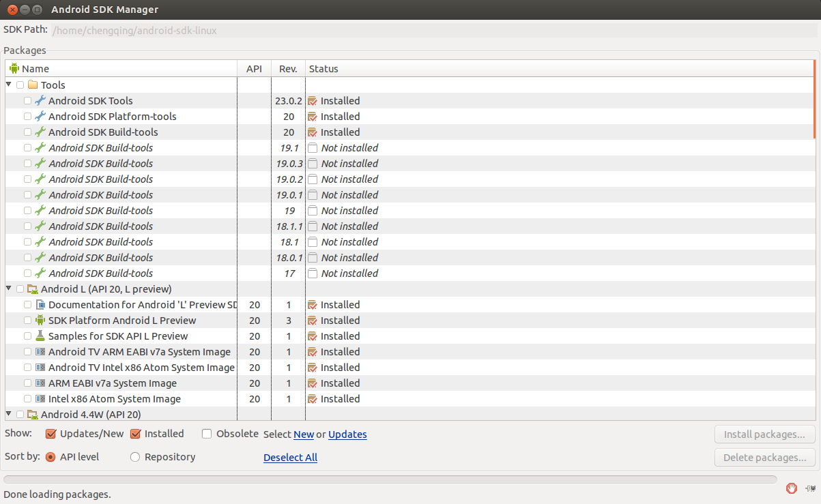
Task: Click the Delete packages button
Action: (764, 458)
